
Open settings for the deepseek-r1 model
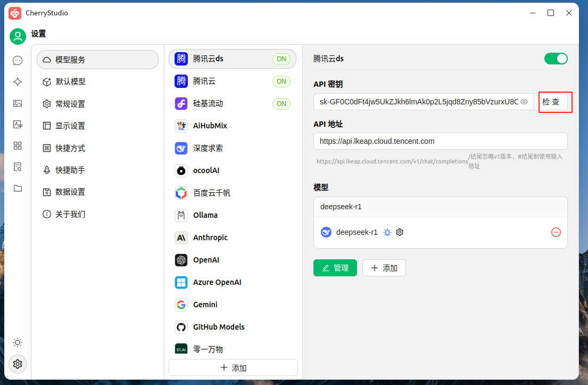(x=400, y=232)
